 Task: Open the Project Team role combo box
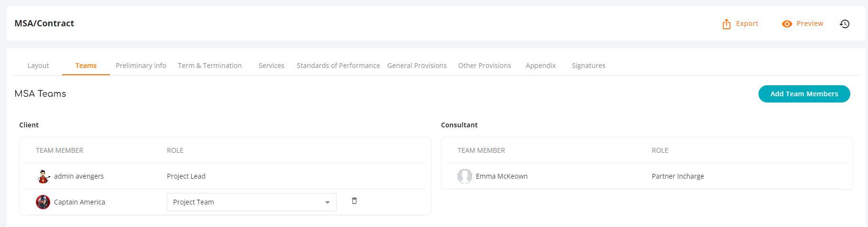(252, 202)
